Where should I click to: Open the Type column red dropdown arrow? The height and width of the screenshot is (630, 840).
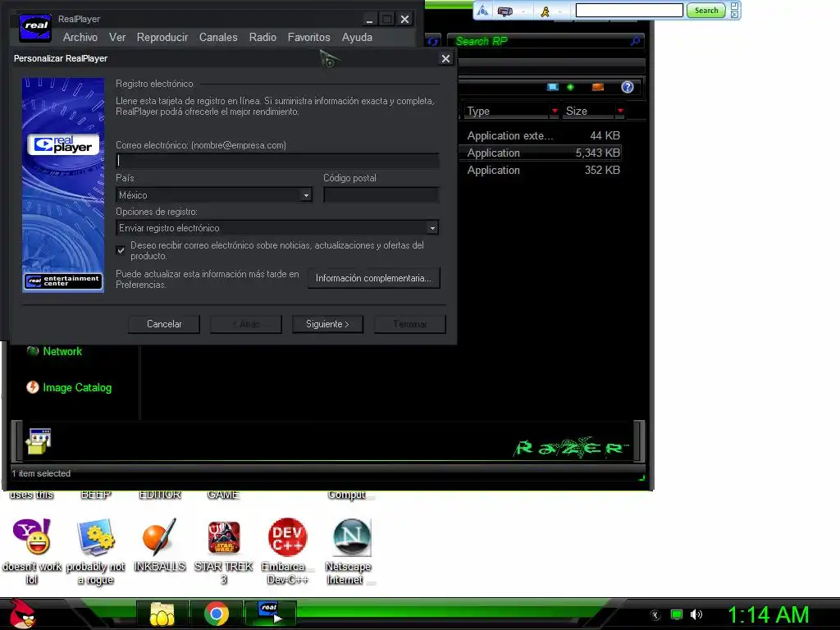click(x=555, y=111)
